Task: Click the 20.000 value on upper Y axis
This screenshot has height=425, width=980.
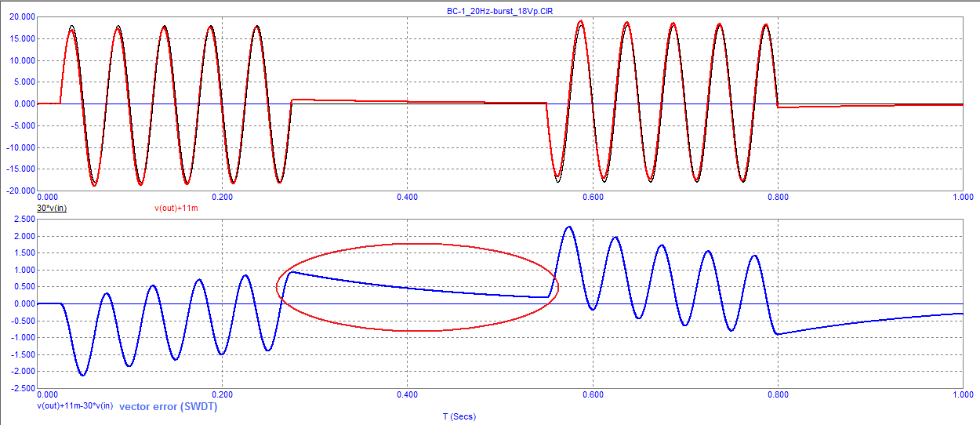Action: [23, 16]
